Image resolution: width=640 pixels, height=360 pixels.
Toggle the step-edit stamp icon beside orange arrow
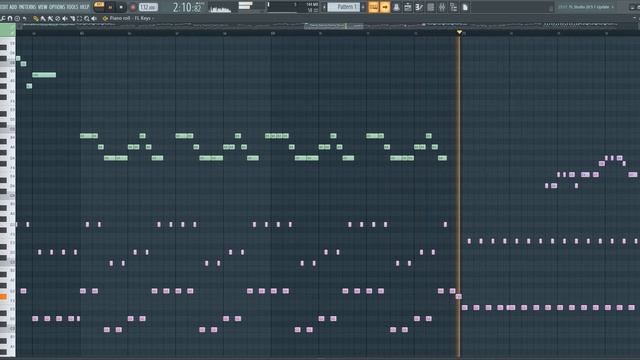click(x=396, y=7)
